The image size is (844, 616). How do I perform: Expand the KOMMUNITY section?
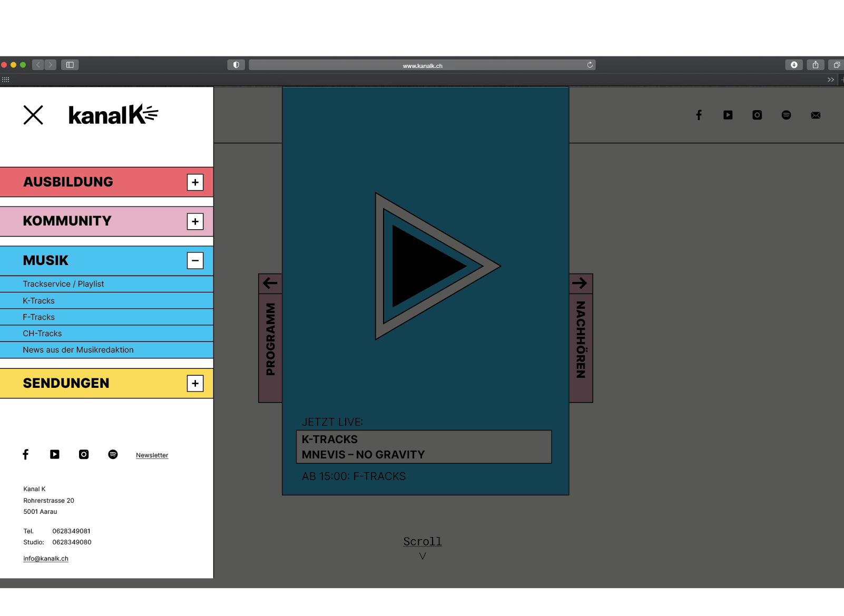coord(195,221)
